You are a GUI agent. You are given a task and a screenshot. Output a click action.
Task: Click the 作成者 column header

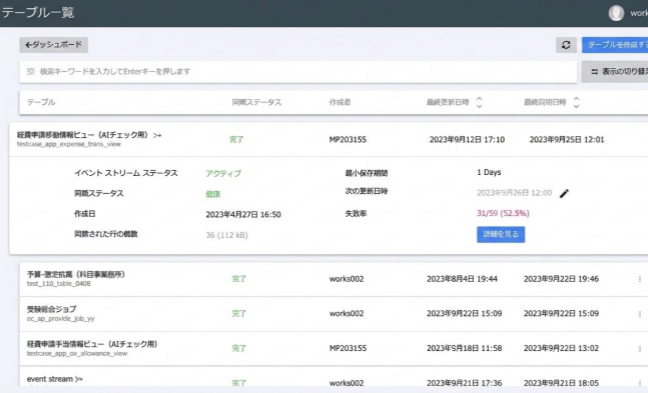click(x=340, y=102)
